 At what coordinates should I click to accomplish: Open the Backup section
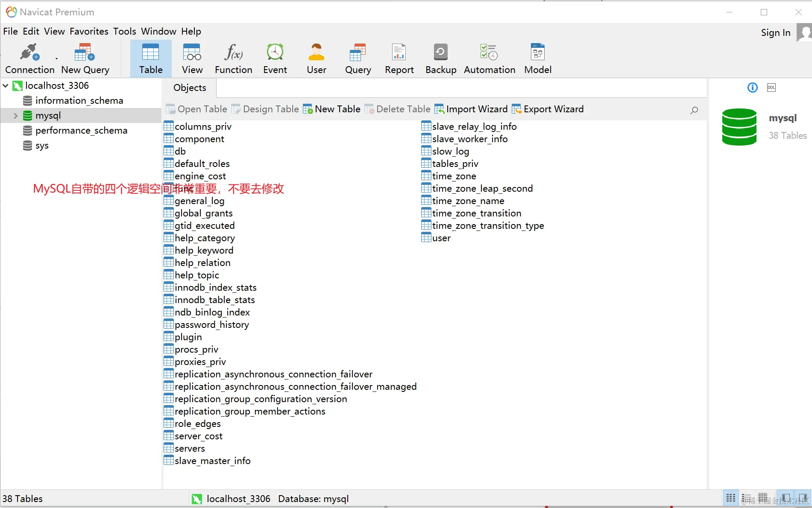pyautogui.click(x=441, y=58)
